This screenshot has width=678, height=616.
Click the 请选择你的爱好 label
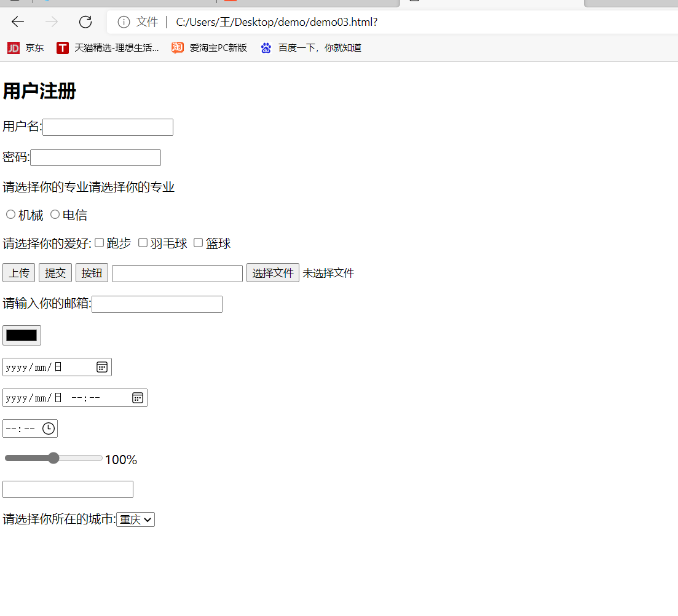click(x=47, y=243)
